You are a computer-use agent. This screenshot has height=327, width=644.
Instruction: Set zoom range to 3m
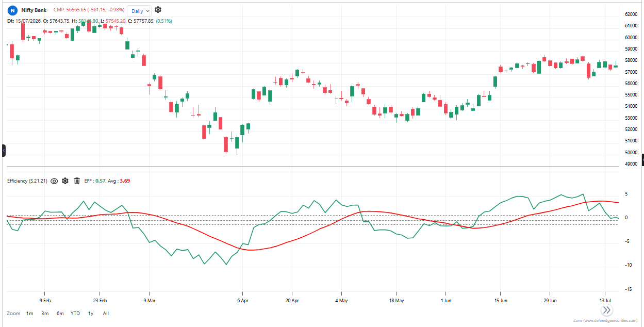coord(45,314)
